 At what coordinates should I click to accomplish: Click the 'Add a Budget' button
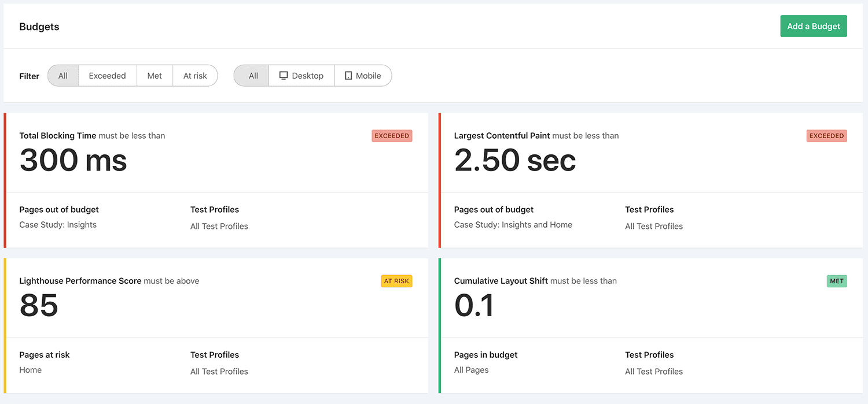(x=813, y=26)
